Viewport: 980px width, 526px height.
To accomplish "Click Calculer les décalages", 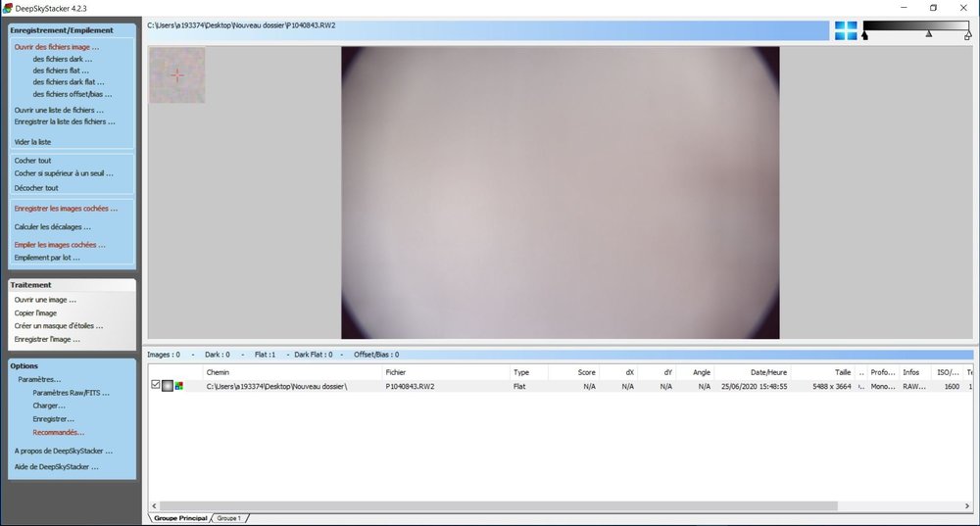I will click(x=53, y=227).
